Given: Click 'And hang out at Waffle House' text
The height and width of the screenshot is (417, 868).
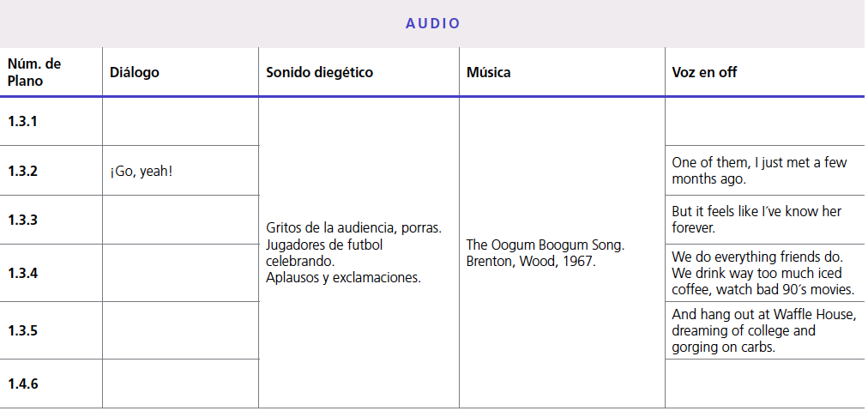Looking at the screenshot, I should pos(763,330).
